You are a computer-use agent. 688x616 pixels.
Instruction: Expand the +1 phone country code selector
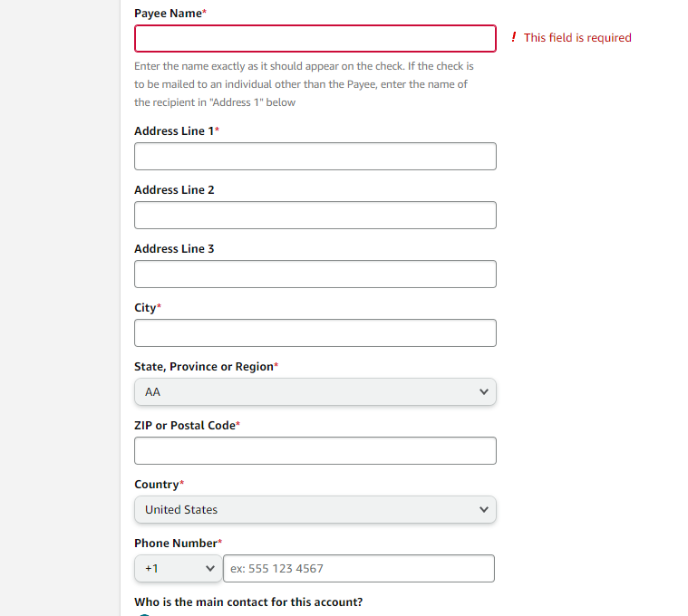click(179, 568)
